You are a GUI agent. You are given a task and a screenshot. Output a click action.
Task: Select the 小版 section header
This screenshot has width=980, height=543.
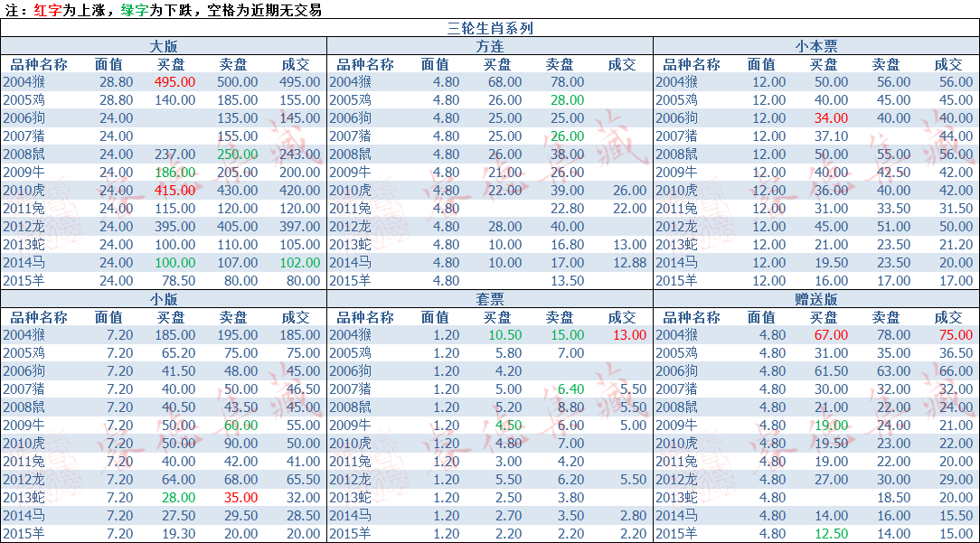pos(163,299)
